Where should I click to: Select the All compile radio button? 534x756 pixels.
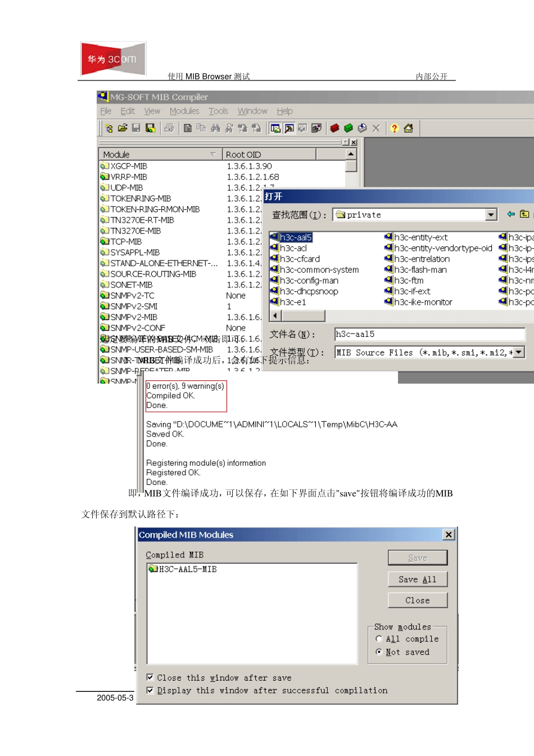379,639
